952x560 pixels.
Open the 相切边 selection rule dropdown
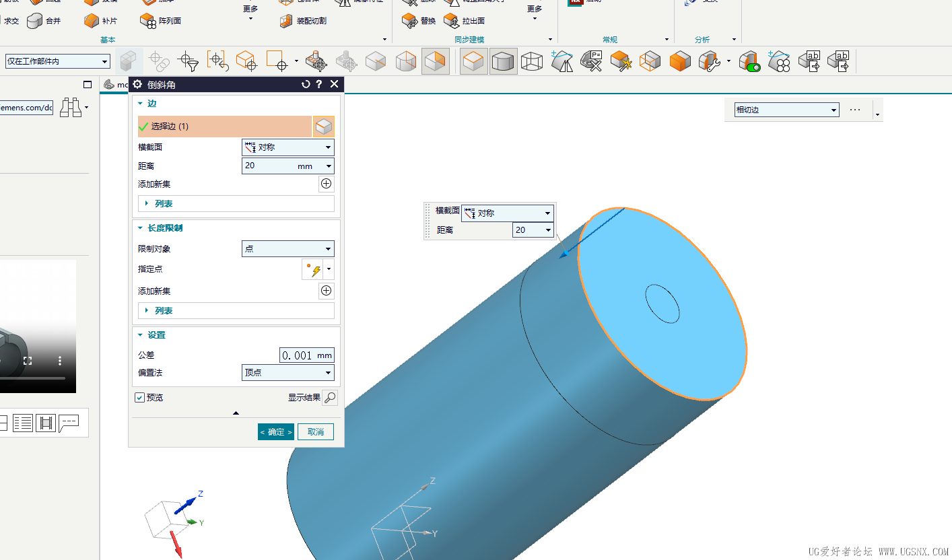point(786,110)
